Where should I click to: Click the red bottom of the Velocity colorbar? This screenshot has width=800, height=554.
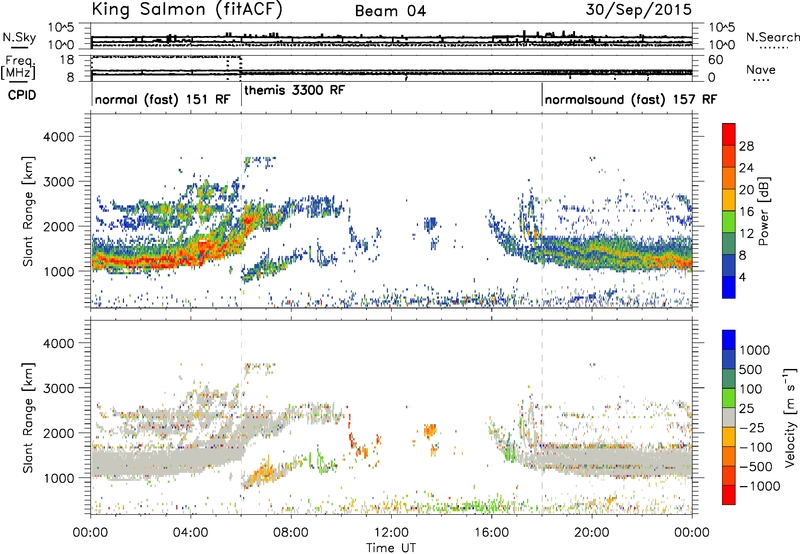coord(729,495)
